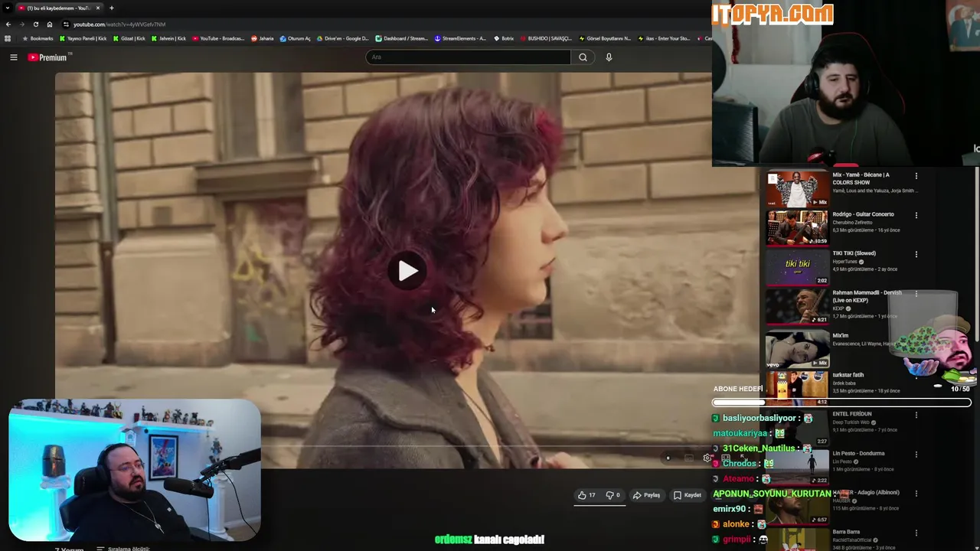Screen dimensions: 980x551
Task: Open 'Barra Barra' video title
Action: click(846, 532)
